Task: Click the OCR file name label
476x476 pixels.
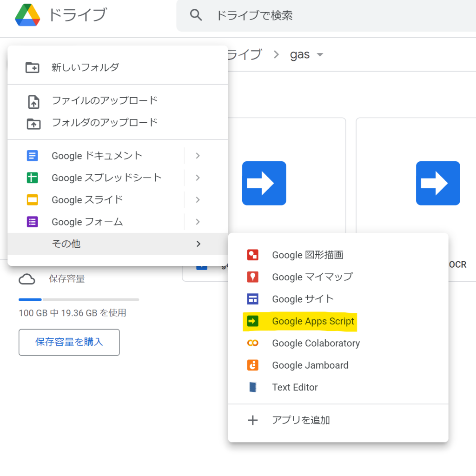Action: click(457, 264)
